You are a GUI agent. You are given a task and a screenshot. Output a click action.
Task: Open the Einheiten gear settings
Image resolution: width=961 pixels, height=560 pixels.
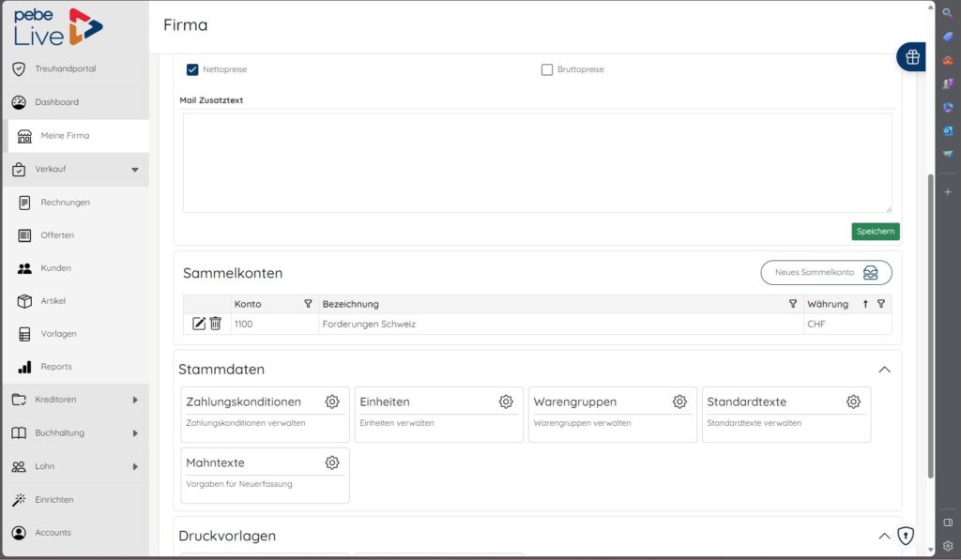coord(506,401)
